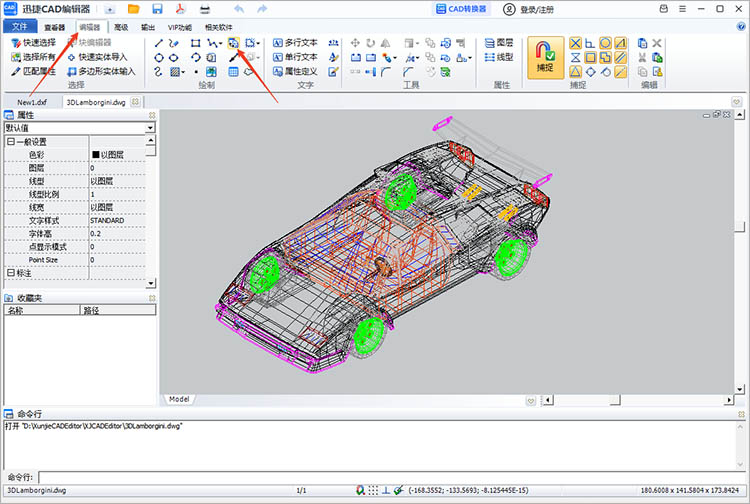Click 快速选择 quick select tool
750x504 pixels.
(x=34, y=43)
